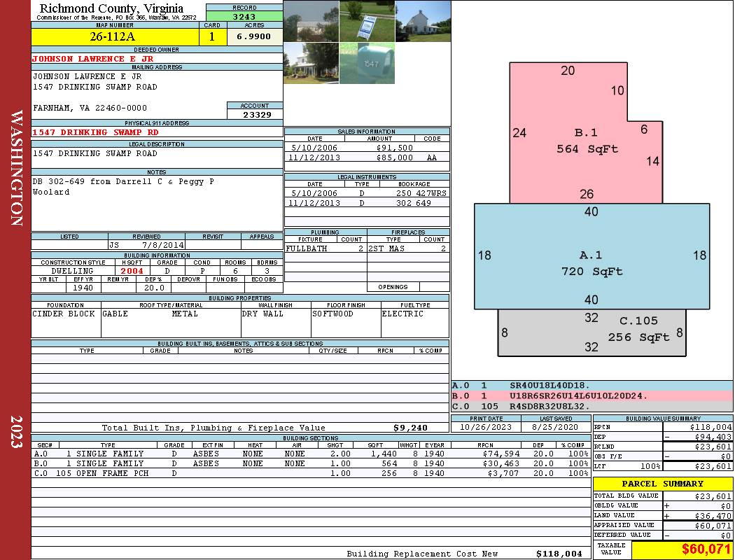Screen dimensions: 735x560
Task: Open the white house photo at top right
Action: [x=423, y=21]
